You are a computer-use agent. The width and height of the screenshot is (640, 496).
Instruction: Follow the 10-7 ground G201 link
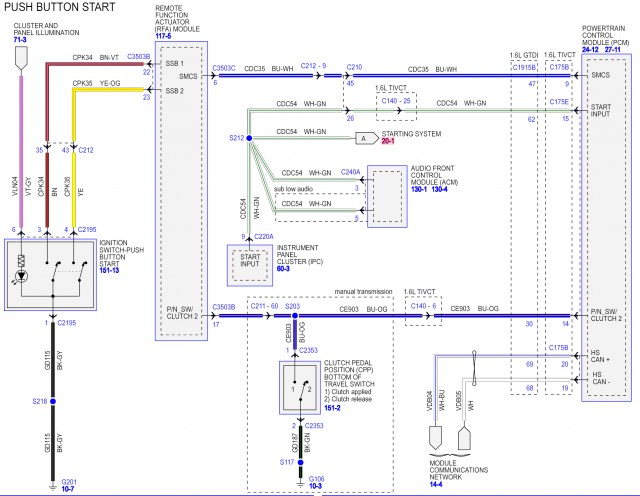(x=68, y=489)
